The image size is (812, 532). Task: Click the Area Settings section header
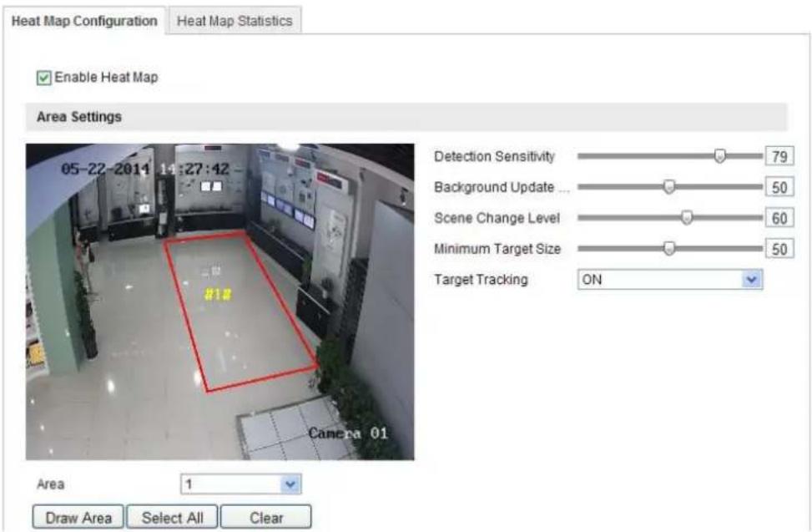[406, 117]
